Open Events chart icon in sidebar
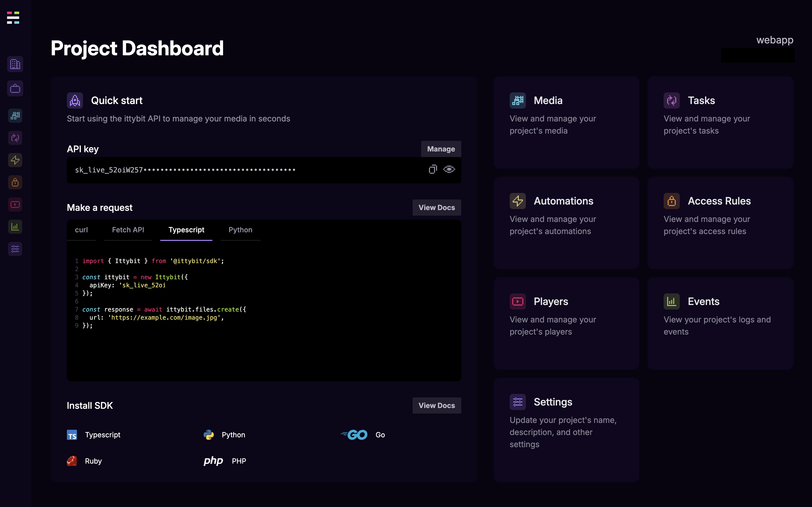The width and height of the screenshot is (812, 507). coord(15,227)
